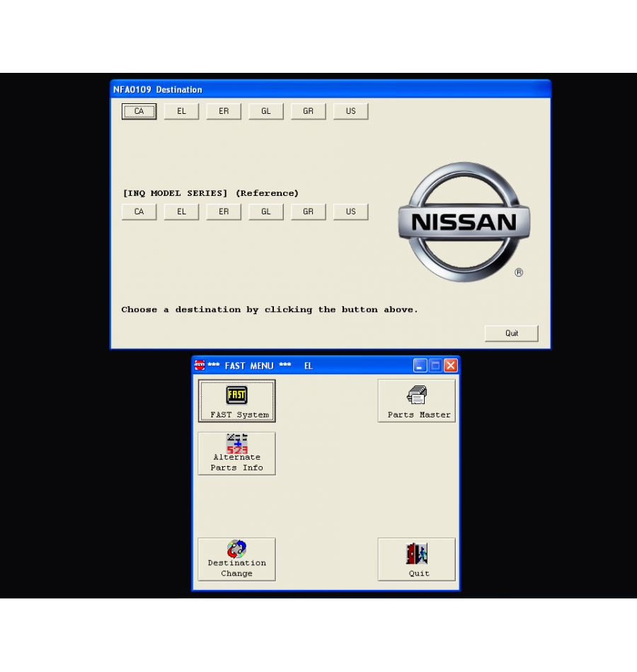This screenshot has width=637, height=672.
Task: Open FAST System from the FAST menu
Action: point(237,400)
